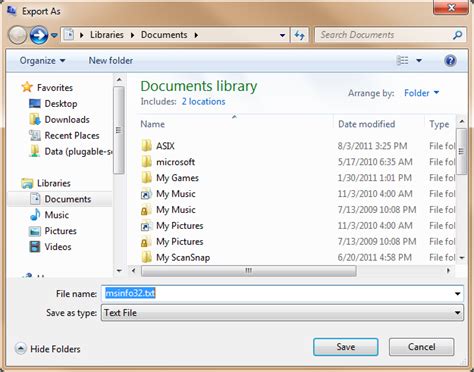This screenshot has height=372, width=474.
Task: Click the change view icon
Action: click(x=402, y=61)
